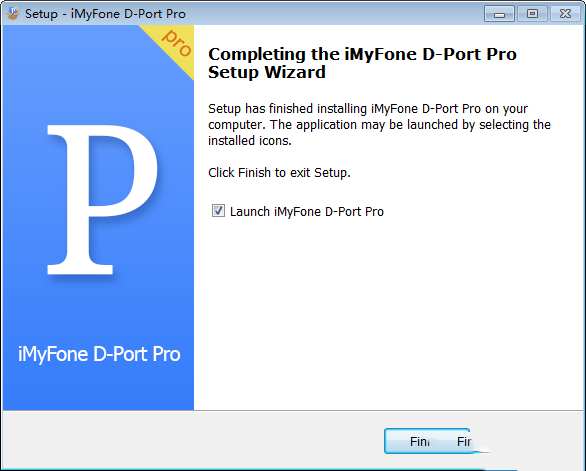Click the setup icon in title bar
This screenshot has width=586, height=471.
13,13
